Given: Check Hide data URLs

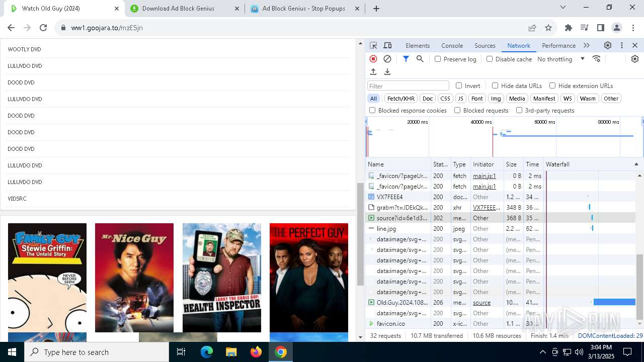Looking at the screenshot, I should (x=495, y=85).
